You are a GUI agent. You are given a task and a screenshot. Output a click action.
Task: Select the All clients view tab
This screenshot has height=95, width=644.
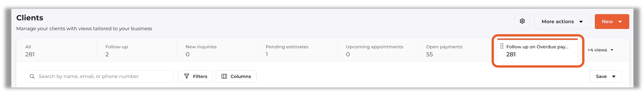point(56,50)
